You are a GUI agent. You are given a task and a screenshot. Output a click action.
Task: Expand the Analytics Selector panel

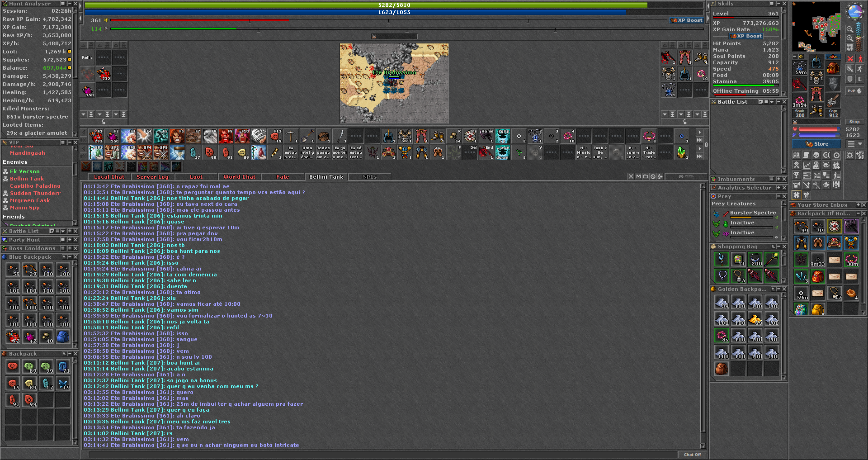(x=779, y=188)
